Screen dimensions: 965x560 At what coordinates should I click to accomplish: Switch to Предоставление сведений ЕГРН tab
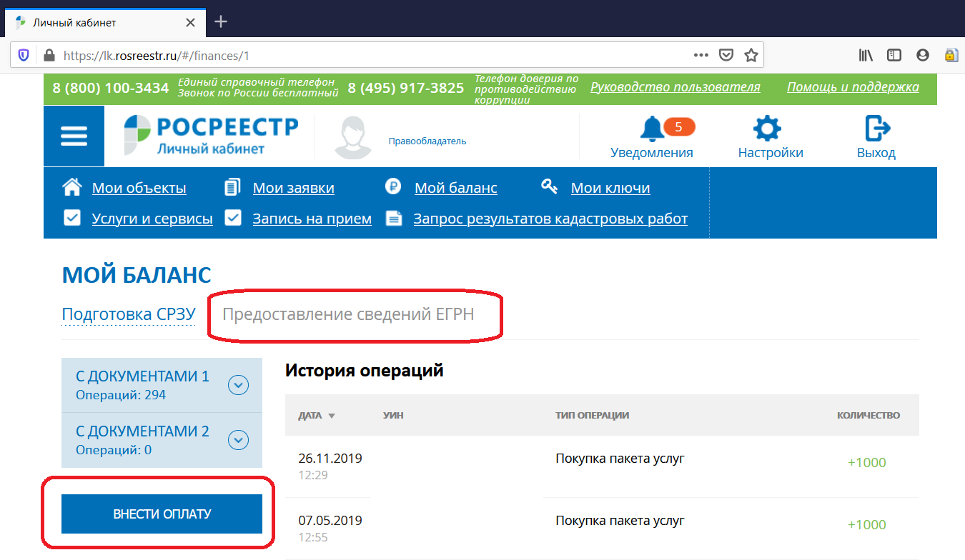point(348,314)
